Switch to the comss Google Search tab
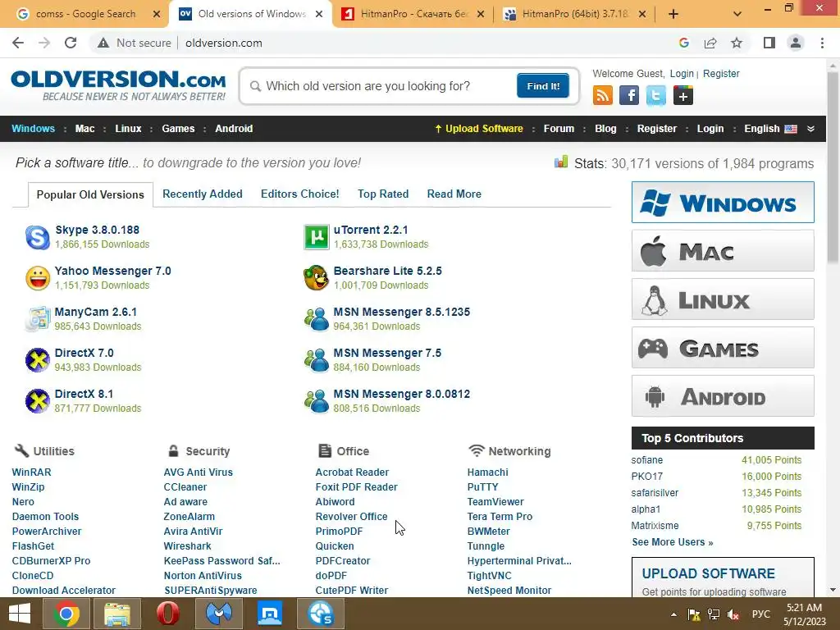 [85, 14]
